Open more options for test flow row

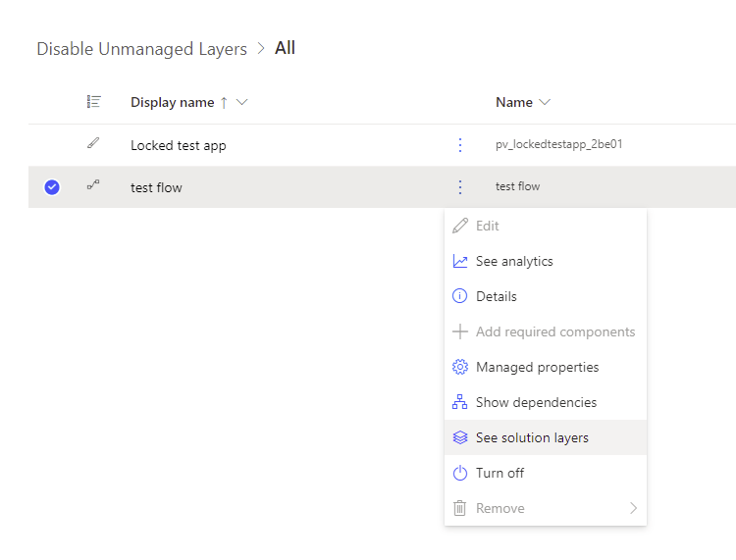pos(460,187)
